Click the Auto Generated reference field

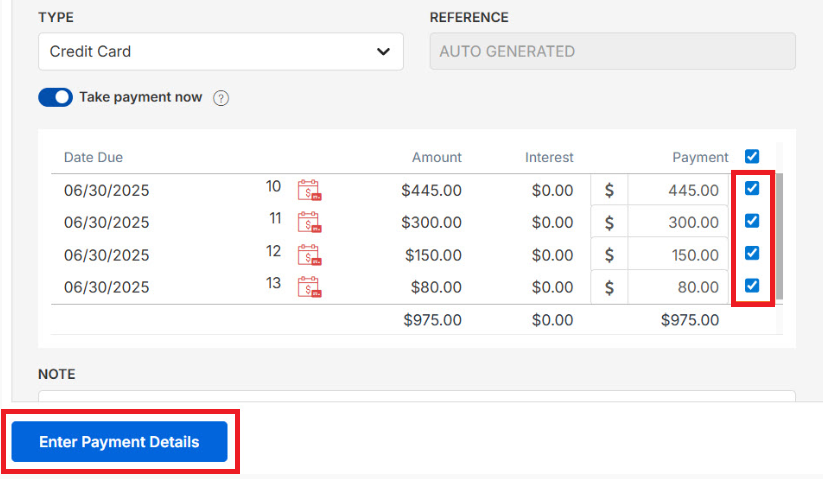[612, 52]
